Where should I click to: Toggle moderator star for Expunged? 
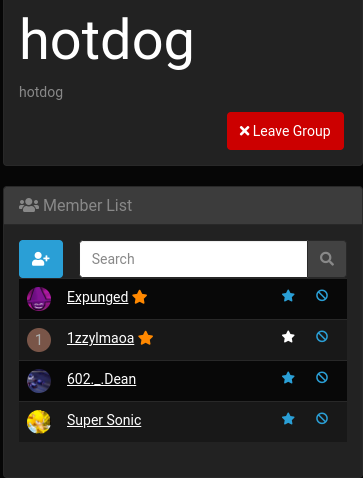tap(288, 296)
